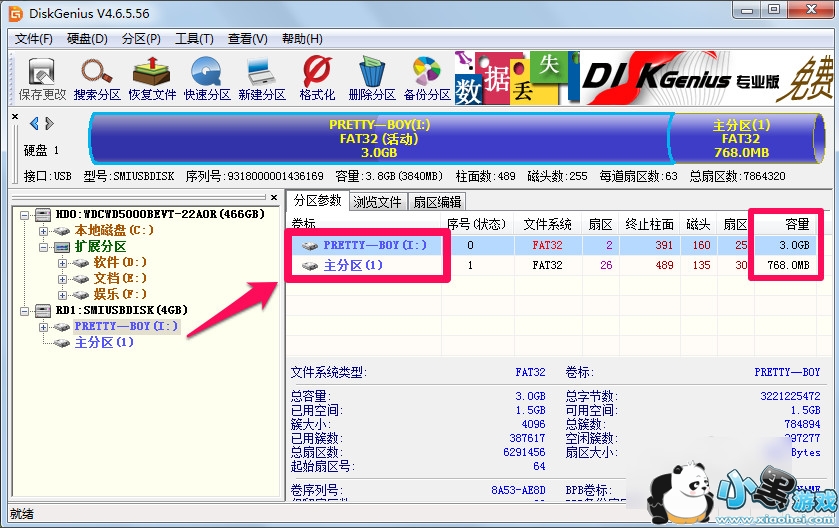Expand the 文档 (E:) node
Image resolution: width=839 pixels, height=528 pixels.
[63, 279]
